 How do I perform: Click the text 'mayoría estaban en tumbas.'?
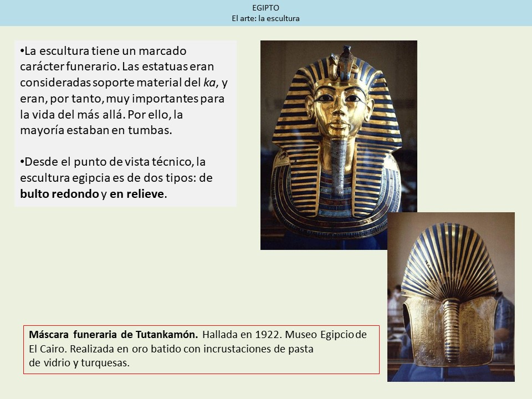point(96,130)
